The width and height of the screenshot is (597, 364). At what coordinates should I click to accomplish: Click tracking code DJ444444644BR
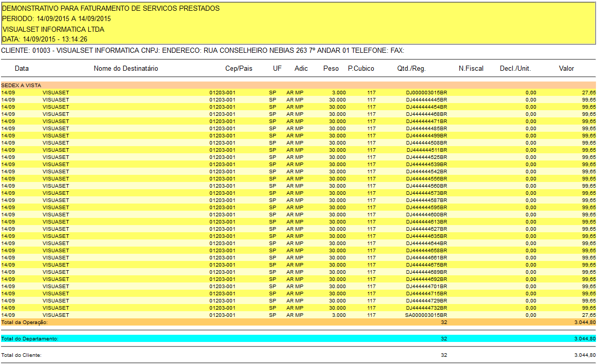(427, 243)
